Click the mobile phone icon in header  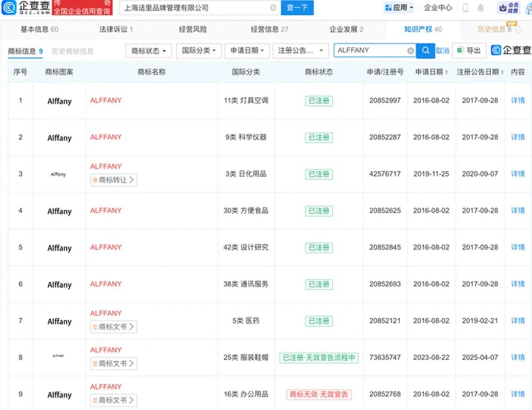tap(465, 7)
